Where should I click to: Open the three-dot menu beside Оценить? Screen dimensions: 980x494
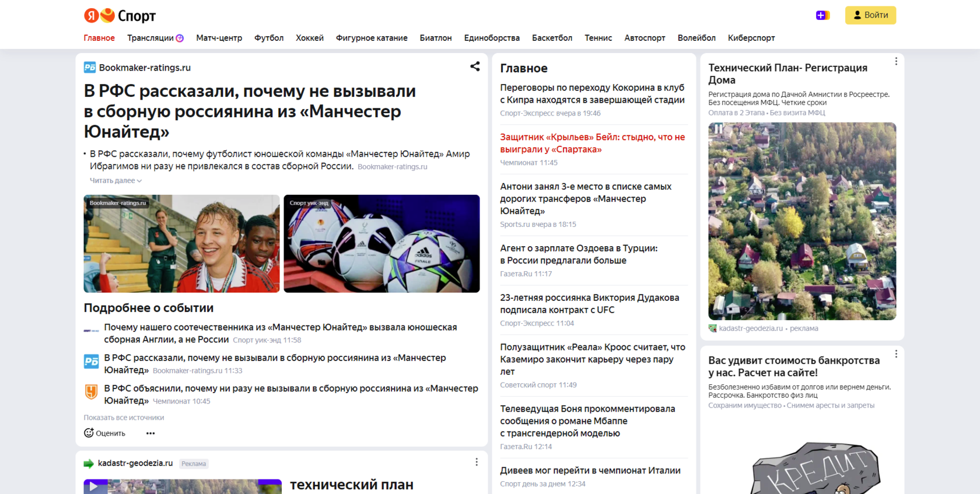[x=150, y=433]
